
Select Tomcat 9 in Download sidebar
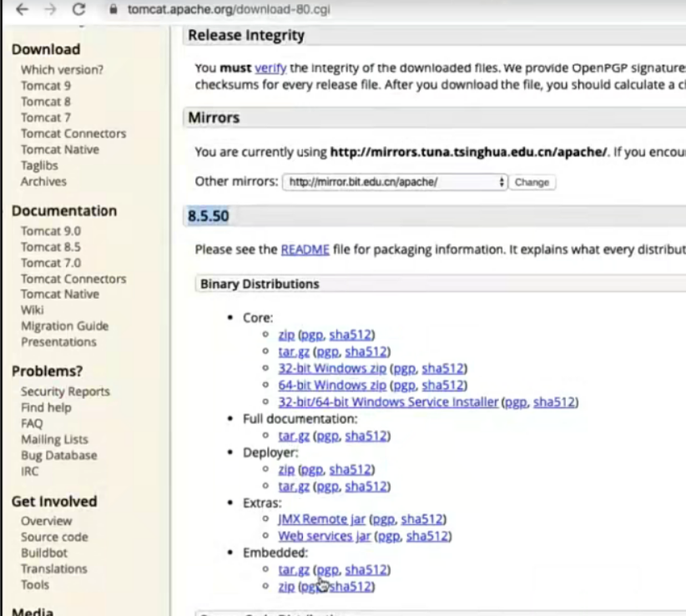(46, 86)
